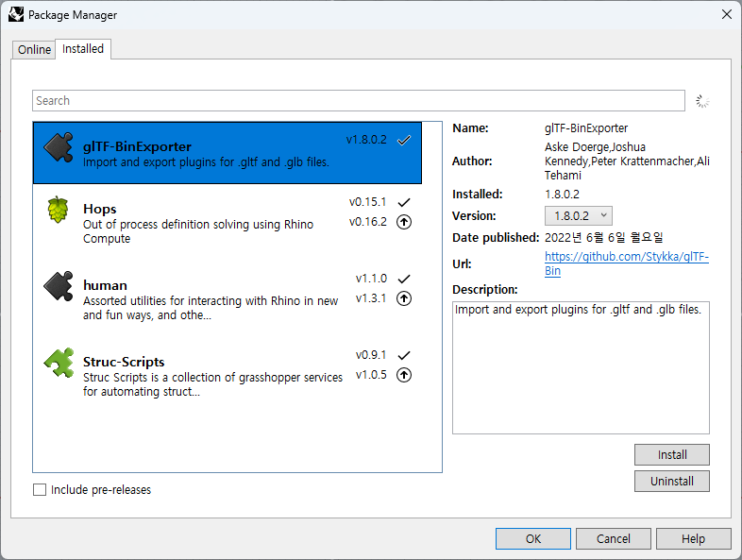Viewport: 742px width, 560px height.
Task: Select the Installed tab
Action: click(83, 49)
